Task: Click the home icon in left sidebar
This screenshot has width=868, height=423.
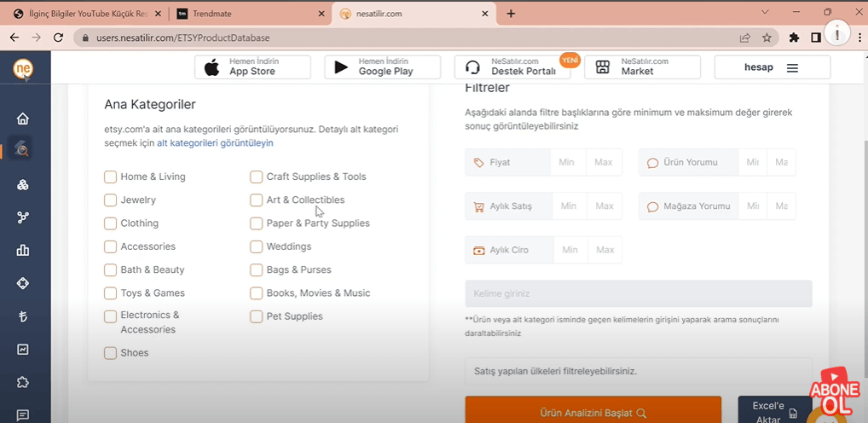Action: coord(23,119)
